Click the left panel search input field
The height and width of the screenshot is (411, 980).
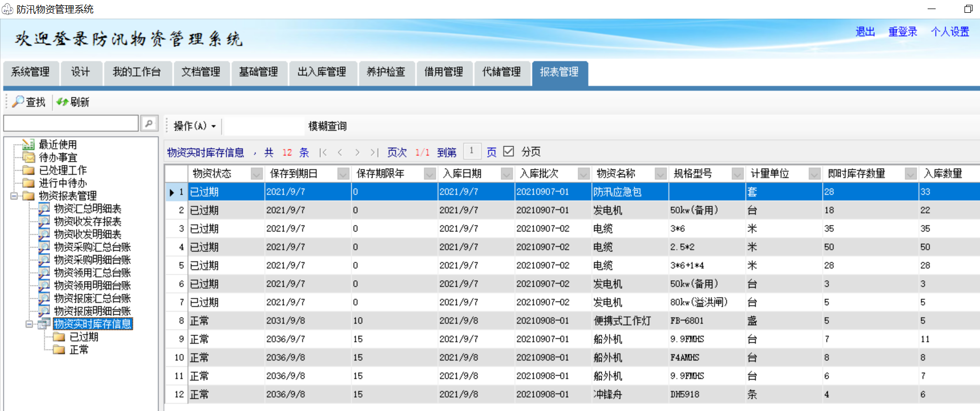coord(71,123)
